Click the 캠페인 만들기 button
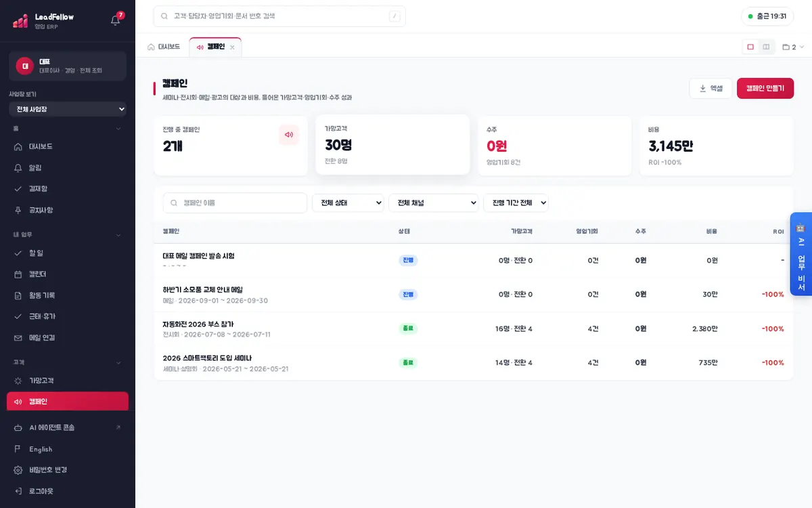 coord(765,88)
